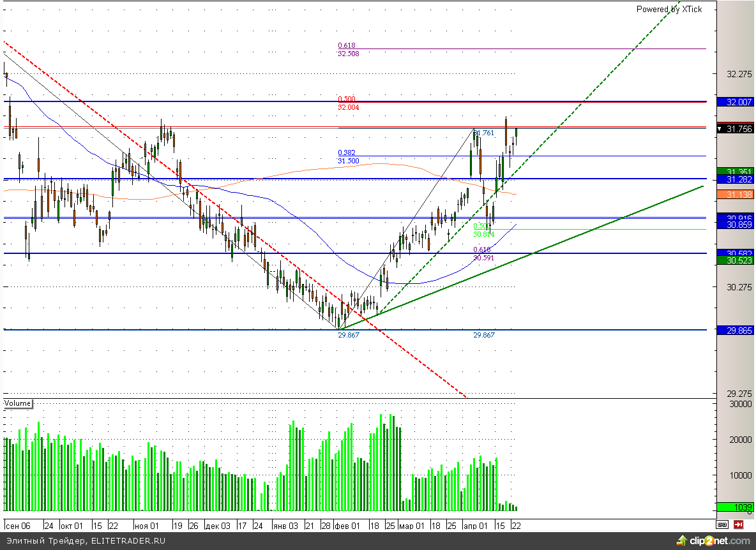Click the red scroll-to-end arrow icon
This screenshot has height=550, width=756.
point(739,524)
